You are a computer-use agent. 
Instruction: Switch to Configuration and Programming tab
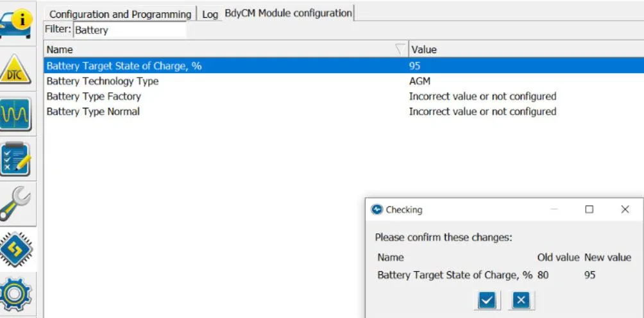click(120, 14)
